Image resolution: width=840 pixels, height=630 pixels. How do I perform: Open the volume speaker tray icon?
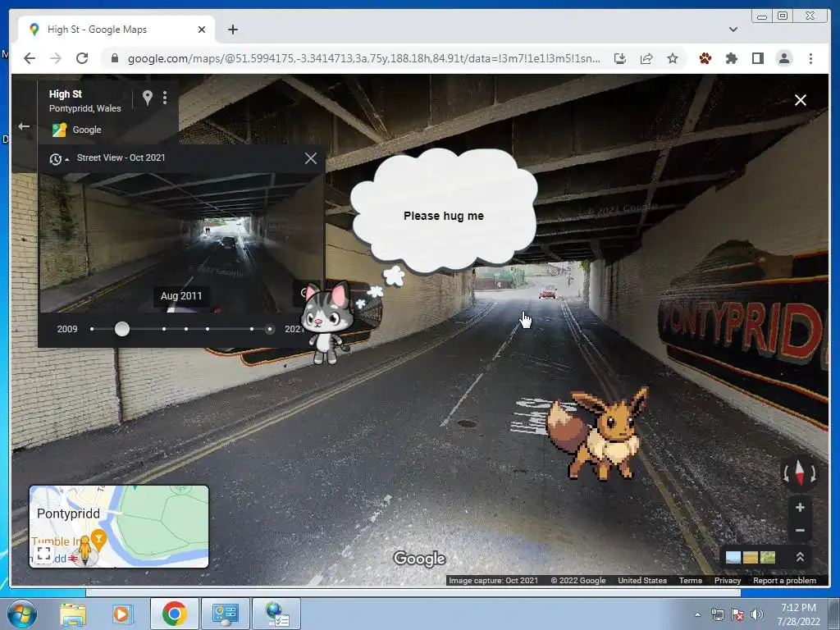[756, 614]
